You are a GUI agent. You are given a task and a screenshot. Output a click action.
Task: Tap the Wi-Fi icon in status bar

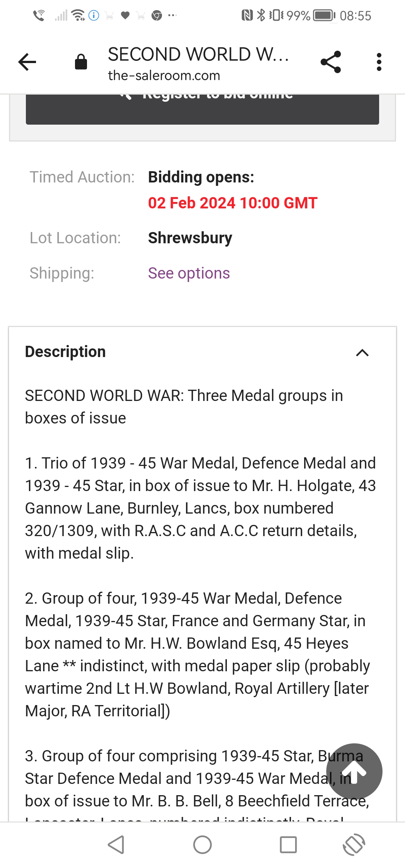(x=78, y=15)
